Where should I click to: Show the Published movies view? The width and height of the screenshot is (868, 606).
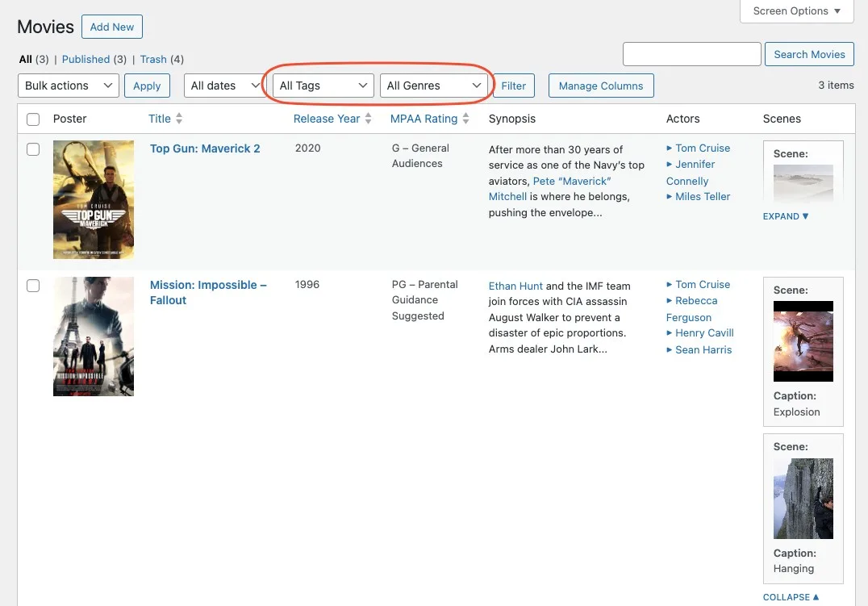coord(86,59)
